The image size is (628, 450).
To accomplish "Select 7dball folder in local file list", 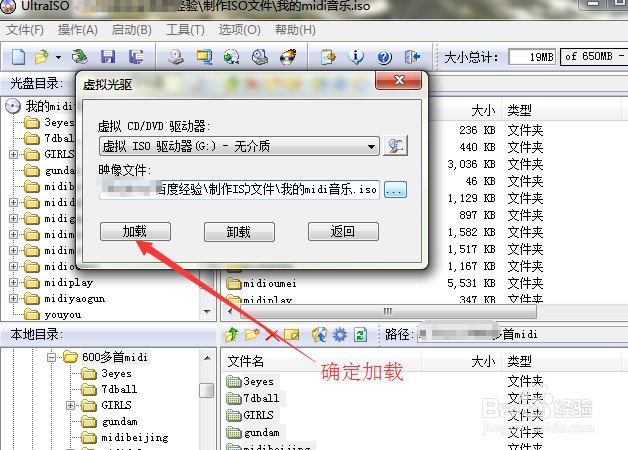I will point(261,398).
